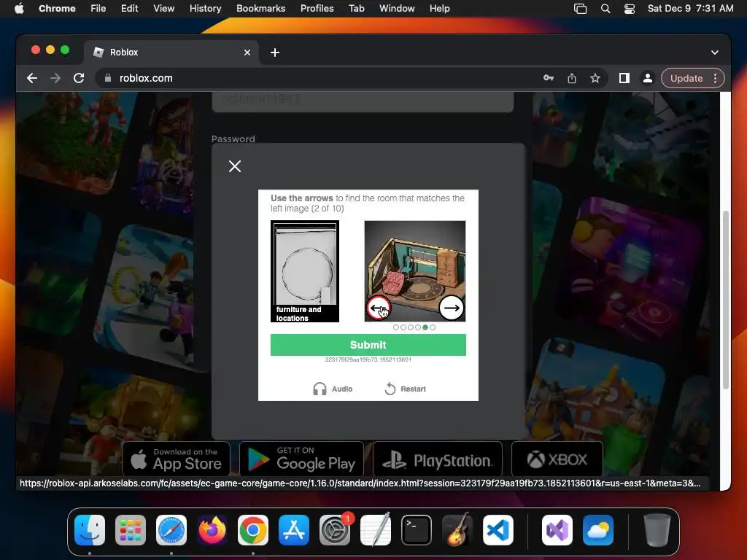The height and width of the screenshot is (560, 747).
Task: Open a new tab with plus
Action: [275, 52]
